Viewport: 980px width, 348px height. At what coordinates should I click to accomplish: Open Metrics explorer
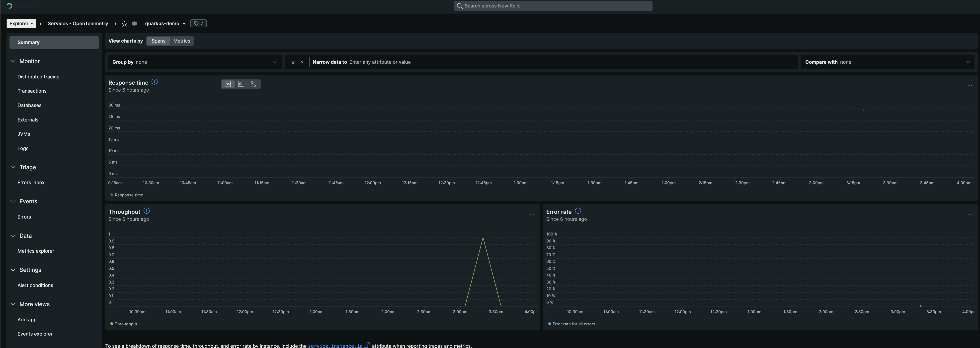(x=36, y=251)
